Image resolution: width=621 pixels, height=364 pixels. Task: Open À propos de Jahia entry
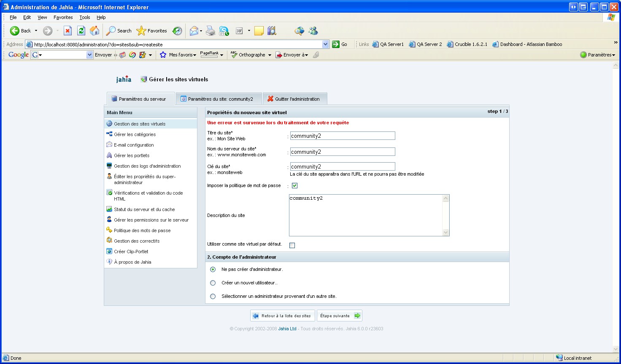pos(132,262)
